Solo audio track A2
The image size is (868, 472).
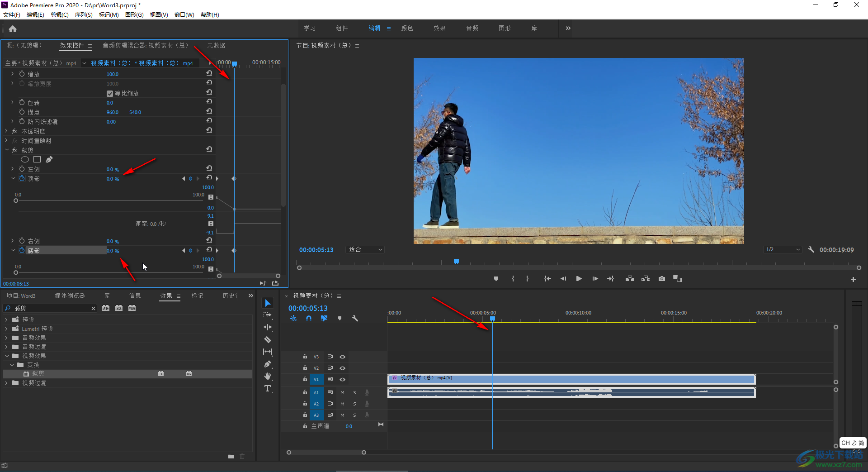coord(354,404)
